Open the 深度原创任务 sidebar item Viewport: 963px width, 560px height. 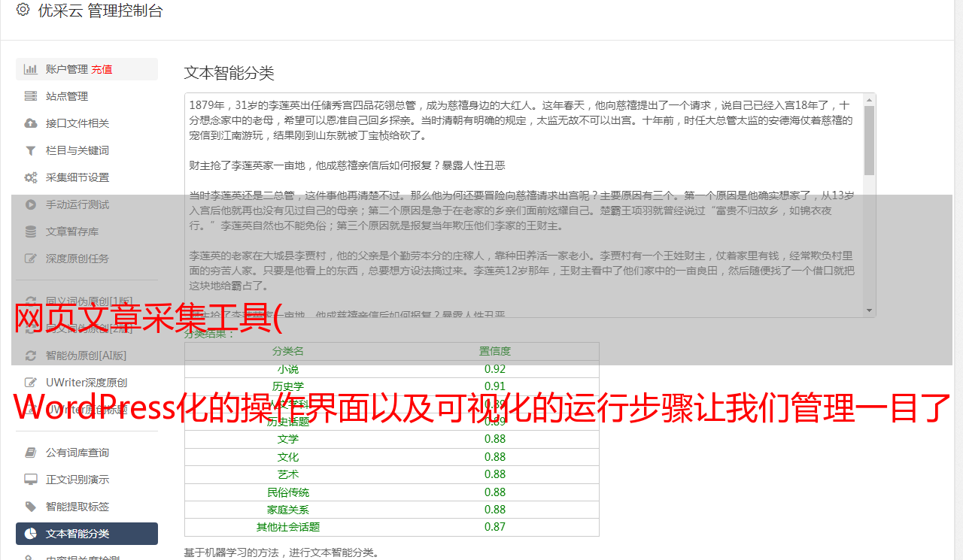(x=87, y=259)
